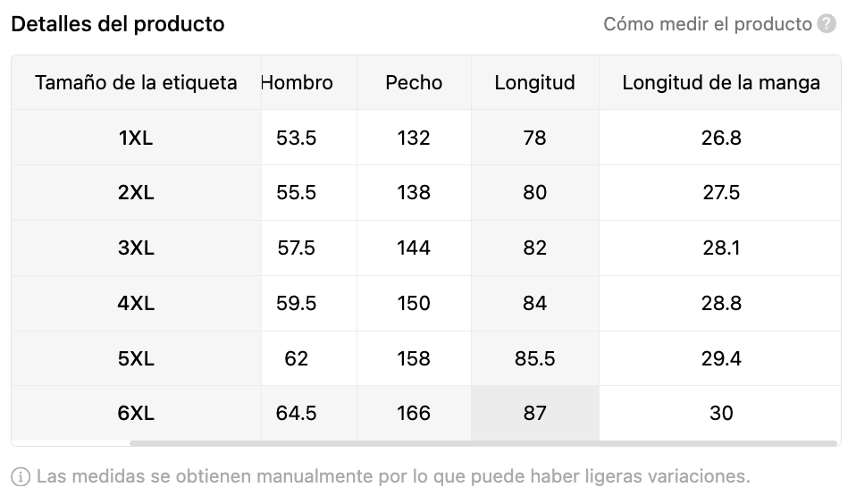Select the 2XL size row label
Screen dimensions: 856x504
coord(136,193)
